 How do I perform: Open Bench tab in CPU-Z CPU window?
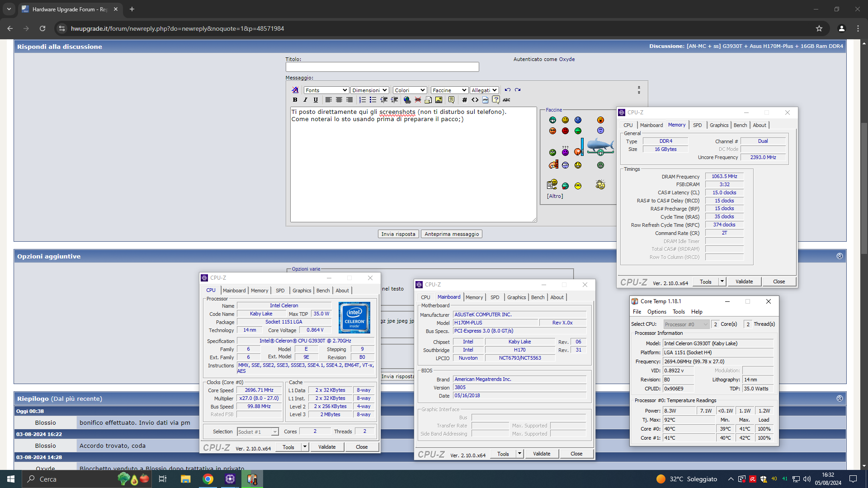click(323, 291)
